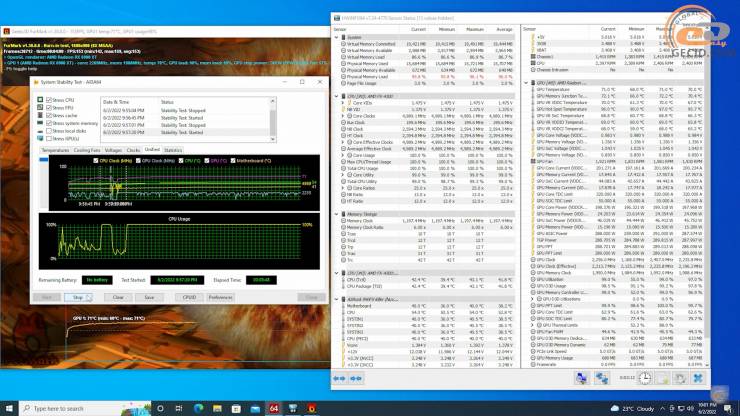Click Save button in AIDA64

pyautogui.click(x=149, y=297)
